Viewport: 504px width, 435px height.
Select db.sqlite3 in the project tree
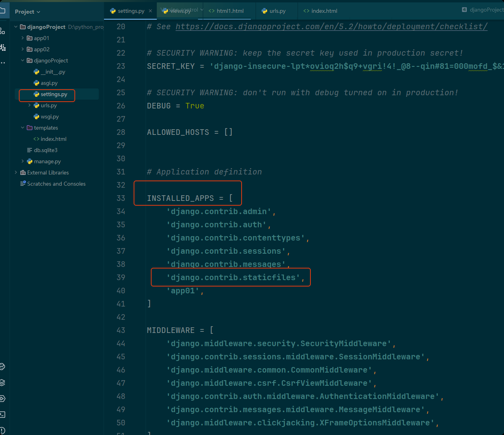tap(46, 150)
